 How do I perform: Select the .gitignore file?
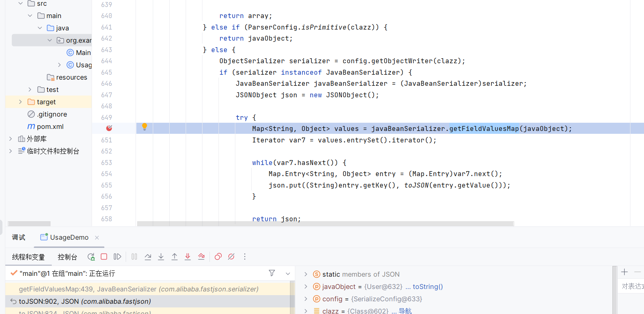coord(52,114)
